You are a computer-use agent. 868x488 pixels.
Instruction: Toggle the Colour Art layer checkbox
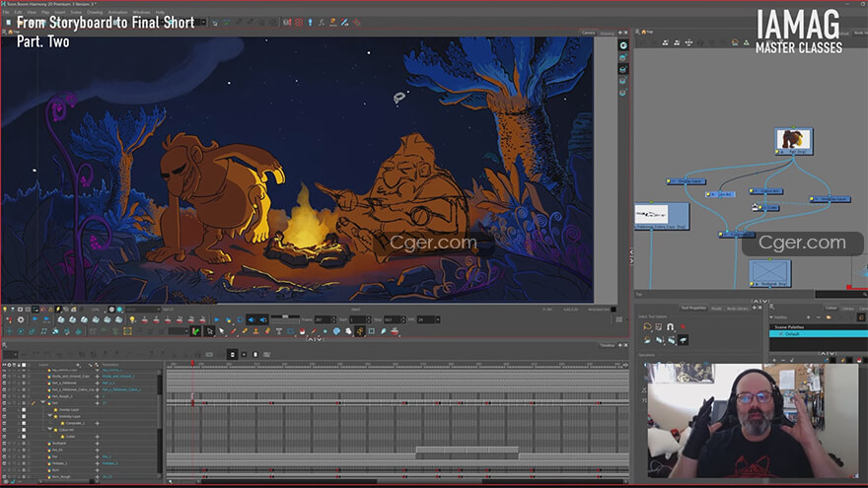coord(24,430)
